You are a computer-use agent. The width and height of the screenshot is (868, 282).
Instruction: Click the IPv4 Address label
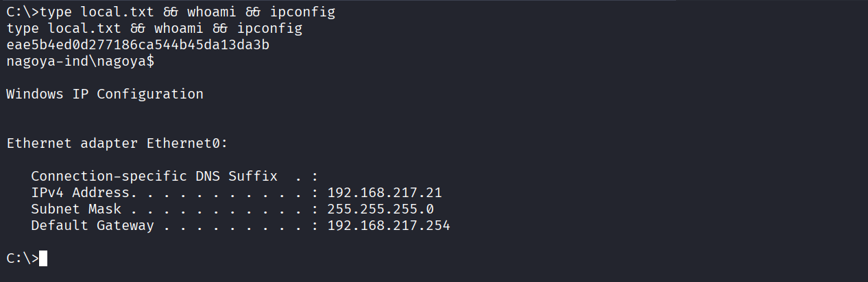click(x=80, y=193)
